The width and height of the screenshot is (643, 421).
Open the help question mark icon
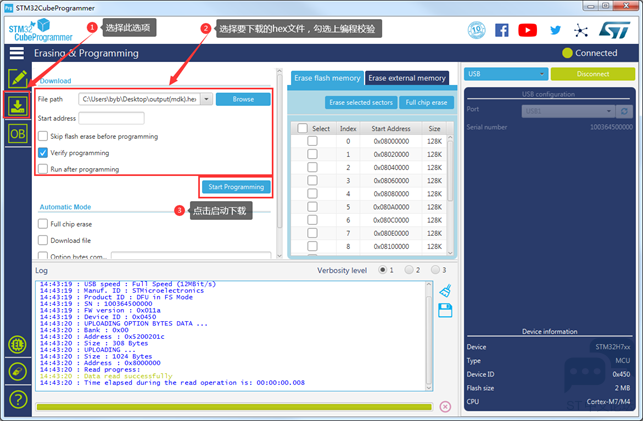[18, 399]
